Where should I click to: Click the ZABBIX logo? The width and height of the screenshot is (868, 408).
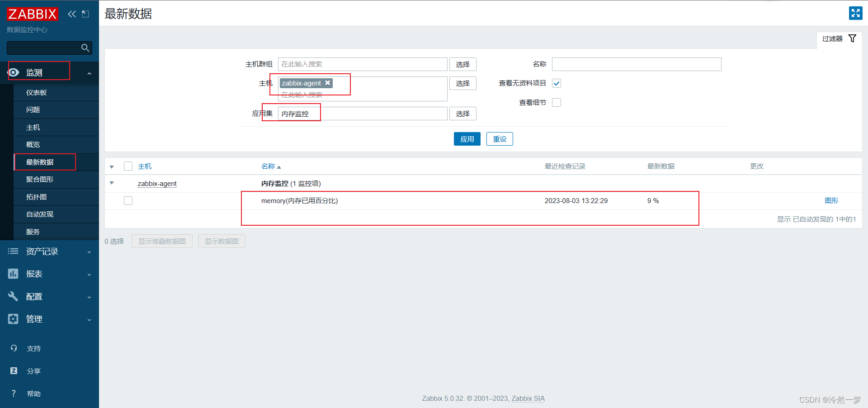point(33,14)
